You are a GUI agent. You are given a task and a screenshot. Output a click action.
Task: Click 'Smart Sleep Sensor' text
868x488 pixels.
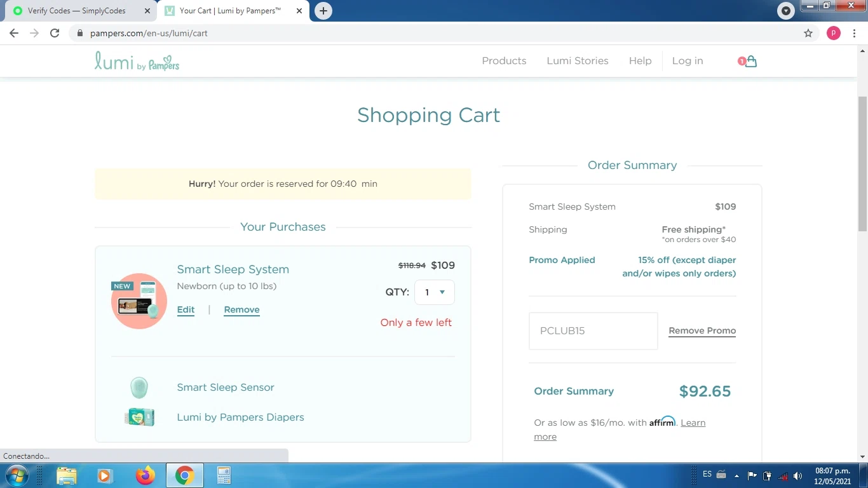[226, 388]
